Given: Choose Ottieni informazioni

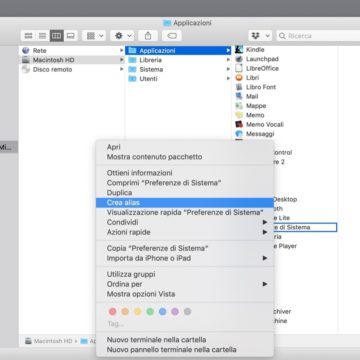Looking at the screenshot, I should coord(185,173).
